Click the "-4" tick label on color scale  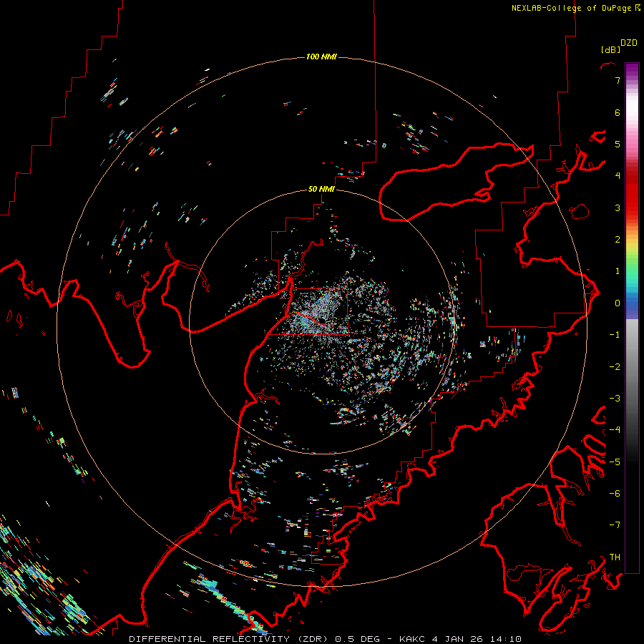pyautogui.click(x=615, y=430)
